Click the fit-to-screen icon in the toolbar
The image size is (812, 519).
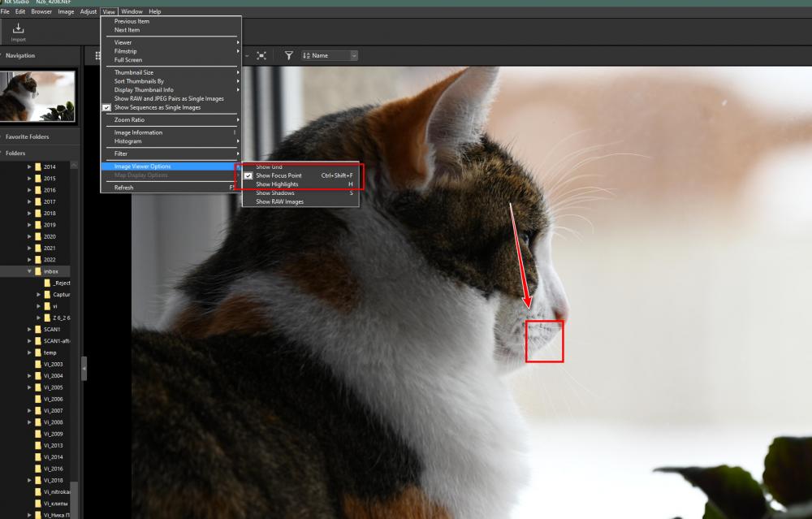261,55
